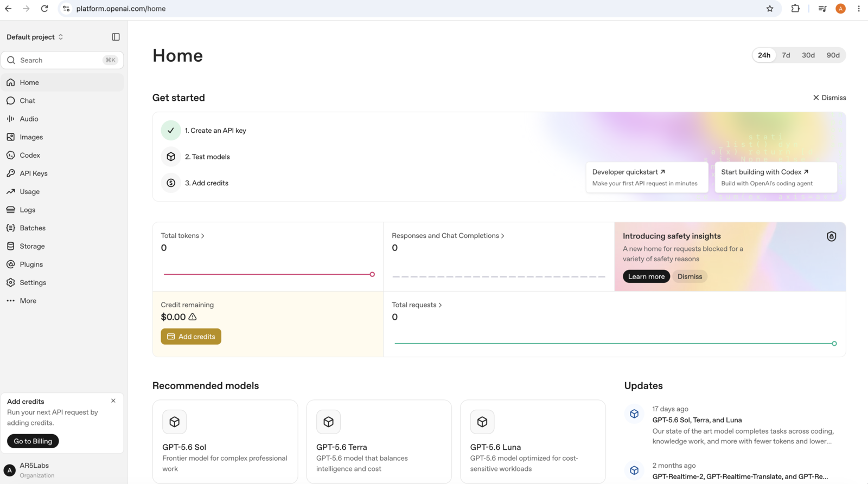
Task: Open browser profile avatar
Action: pyautogui.click(x=840, y=9)
